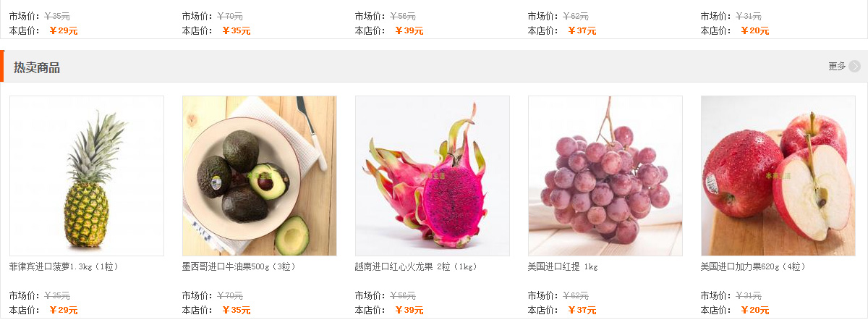868x320 pixels.
Task: Open the red apples product image
Action: [x=778, y=176]
